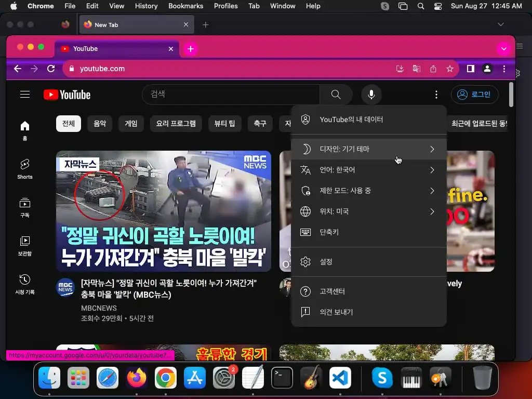Open the History menu in menu bar
532x399 pixels.
(x=146, y=6)
